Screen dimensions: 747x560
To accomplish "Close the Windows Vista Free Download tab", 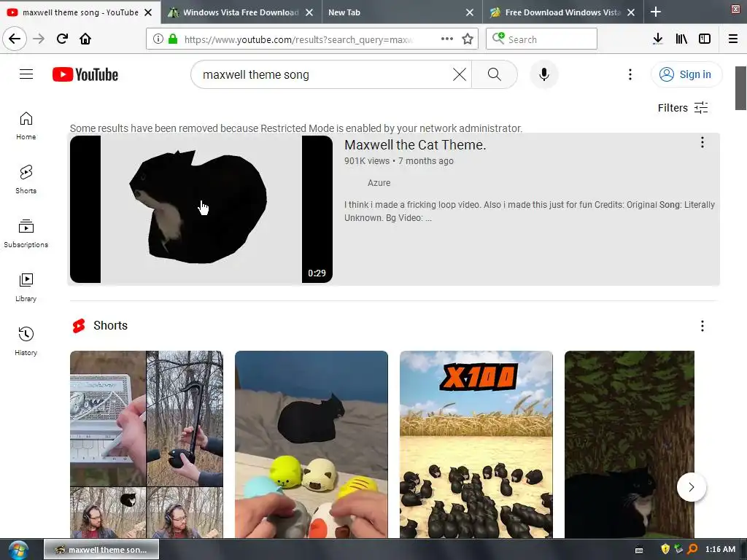I will [x=309, y=12].
